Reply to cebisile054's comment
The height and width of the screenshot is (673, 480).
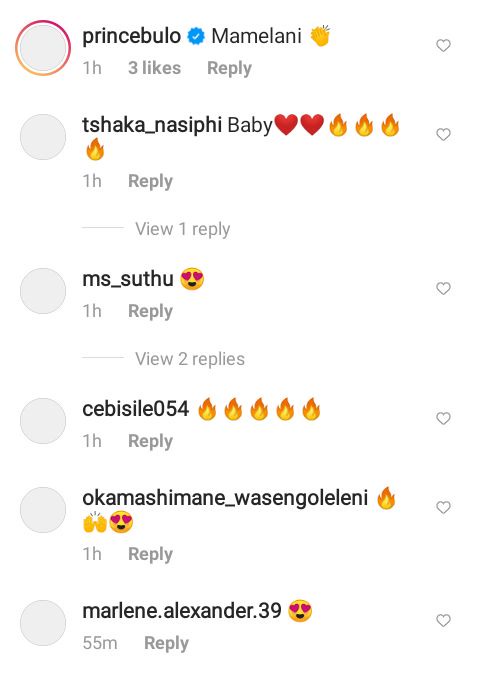coord(150,441)
